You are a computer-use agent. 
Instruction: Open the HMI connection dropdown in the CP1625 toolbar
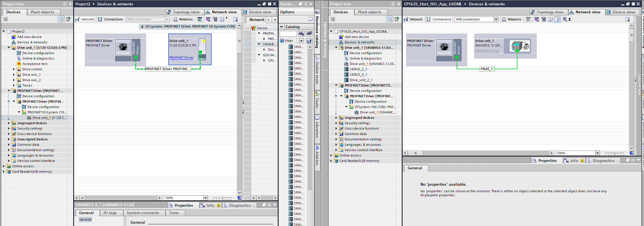click(496, 19)
